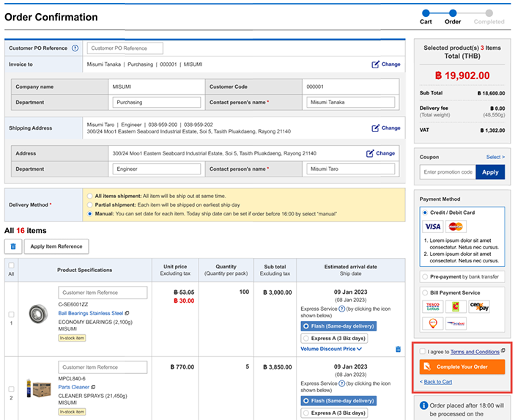This screenshot has height=420, width=515.
Task: Delete item 1 using its trash icon
Action: (398, 349)
